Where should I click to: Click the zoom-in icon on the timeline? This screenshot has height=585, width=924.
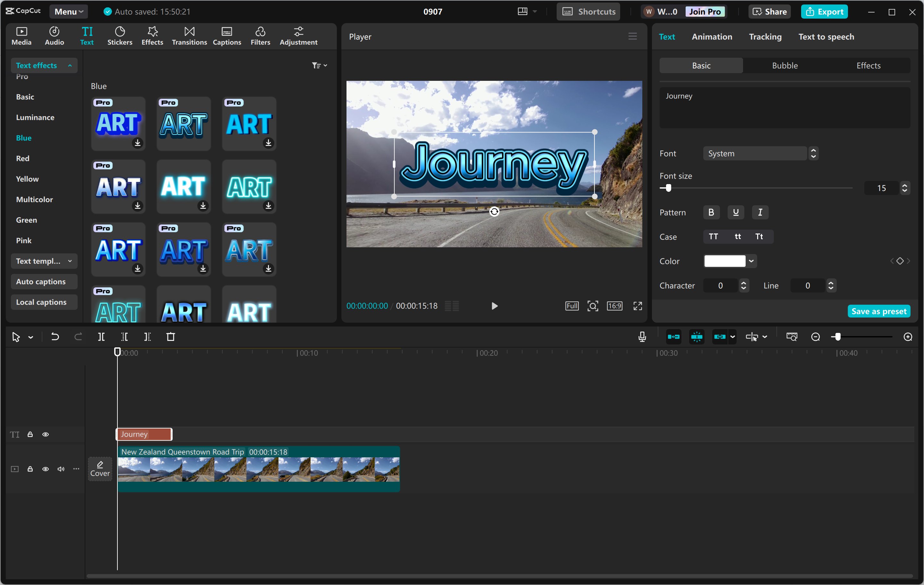point(908,337)
